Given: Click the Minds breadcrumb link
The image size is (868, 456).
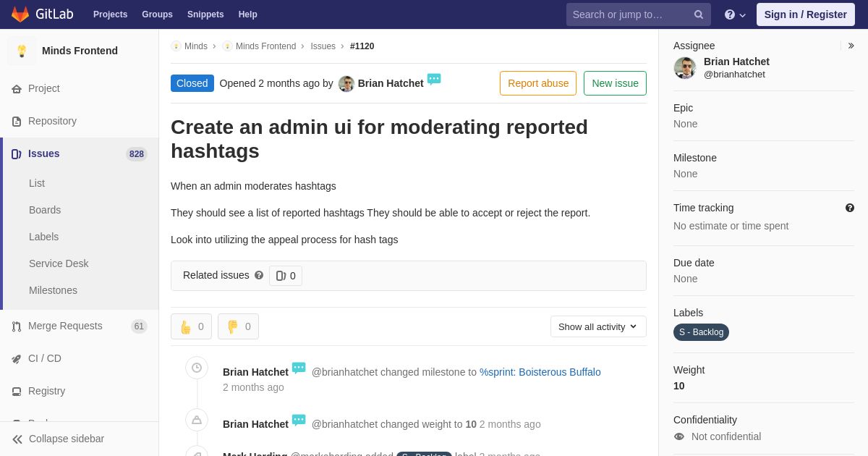Looking at the screenshot, I should (196, 46).
